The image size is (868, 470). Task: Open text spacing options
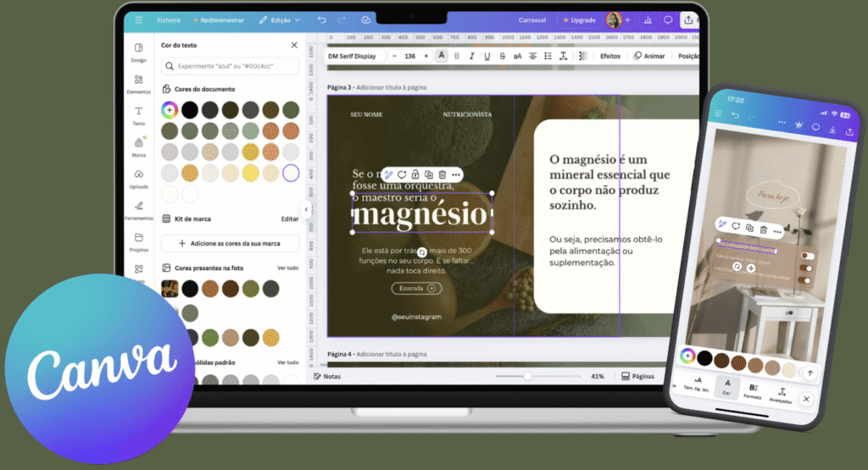(563, 56)
